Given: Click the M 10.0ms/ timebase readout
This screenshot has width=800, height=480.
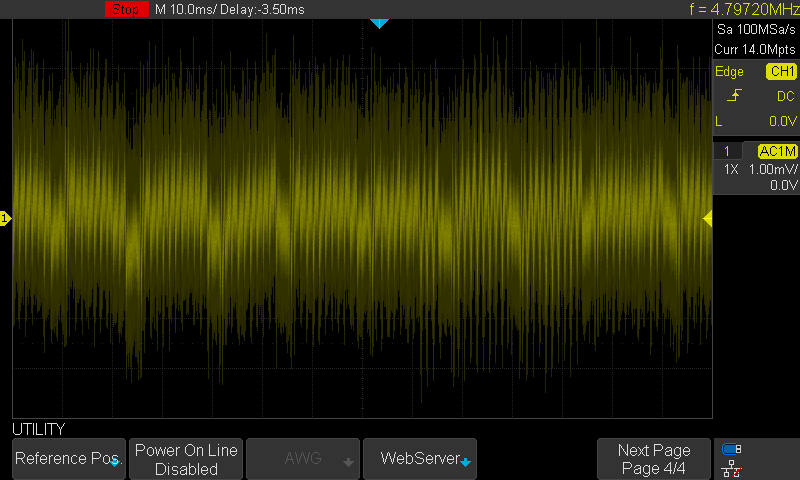Looking at the screenshot, I should (185, 10).
